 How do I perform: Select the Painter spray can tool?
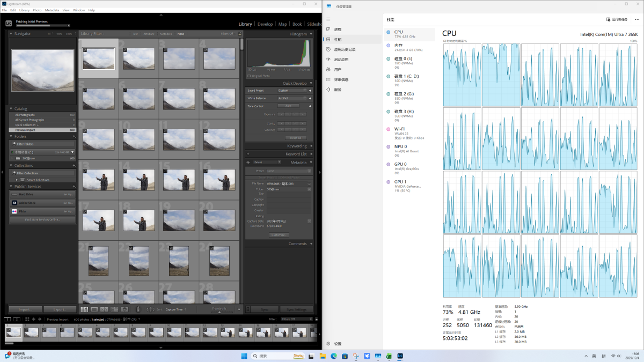point(138,309)
